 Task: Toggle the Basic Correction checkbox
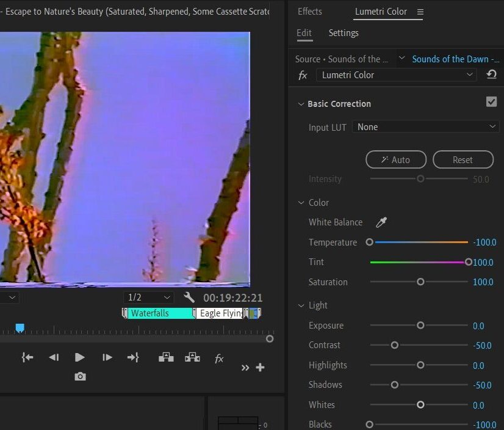[491, 102]
